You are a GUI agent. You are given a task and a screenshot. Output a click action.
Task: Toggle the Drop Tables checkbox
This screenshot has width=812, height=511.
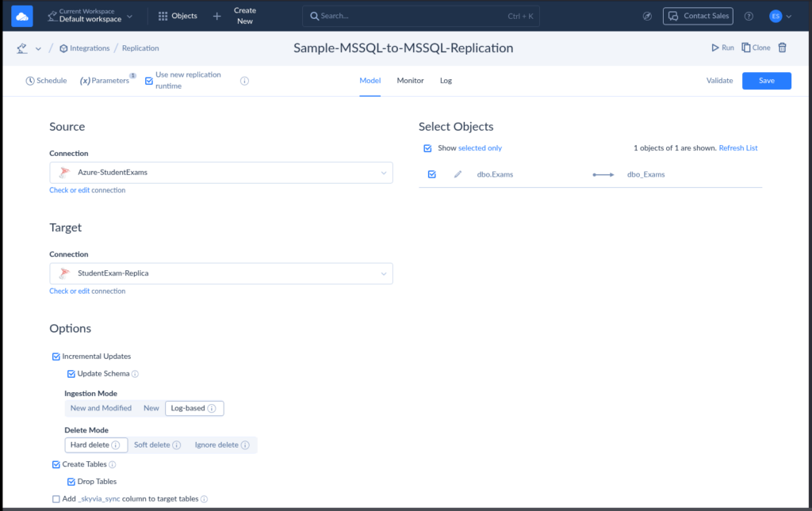coord(71,481)
